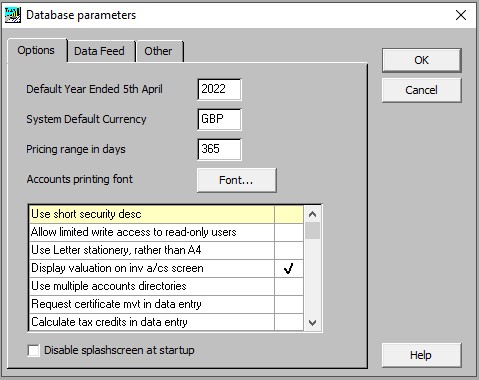Screen dimensions: 479x380
Task: Toggle Calculate tax credits in data entry
Action: pyautogui.click(x=289, y=322)
